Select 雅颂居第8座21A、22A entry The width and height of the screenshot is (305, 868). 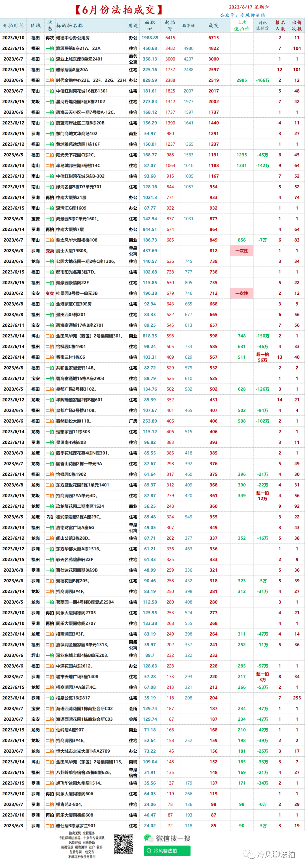point(78,48)
